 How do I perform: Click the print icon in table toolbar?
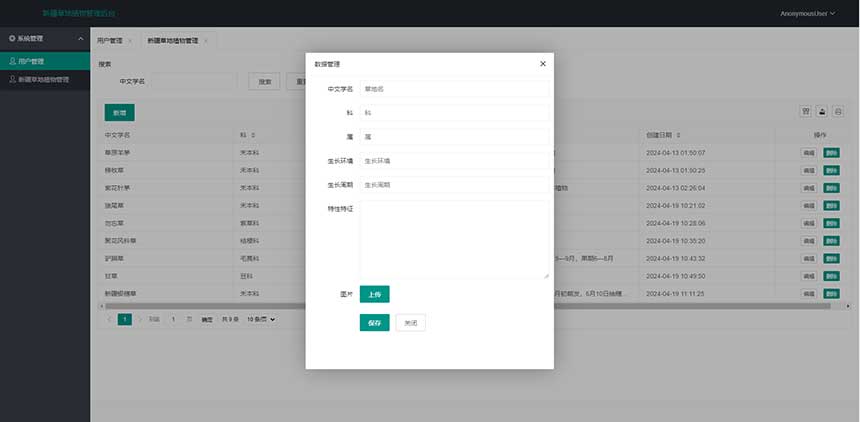pos(839,112)
